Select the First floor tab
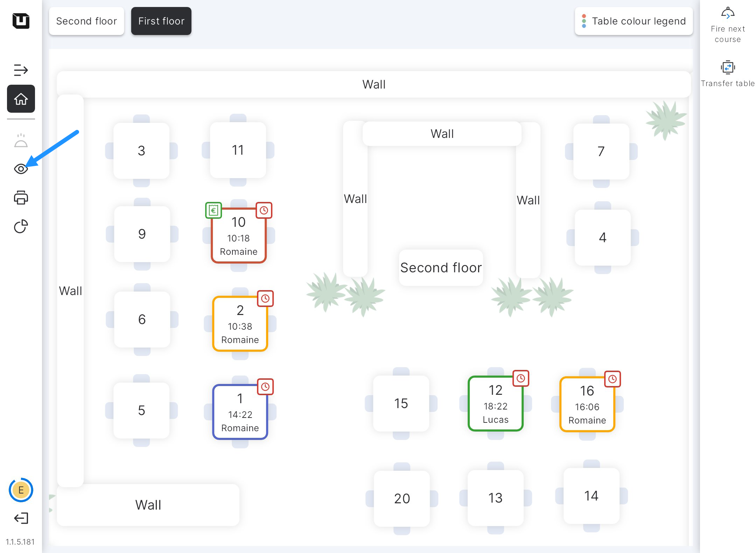 point(161,21)
